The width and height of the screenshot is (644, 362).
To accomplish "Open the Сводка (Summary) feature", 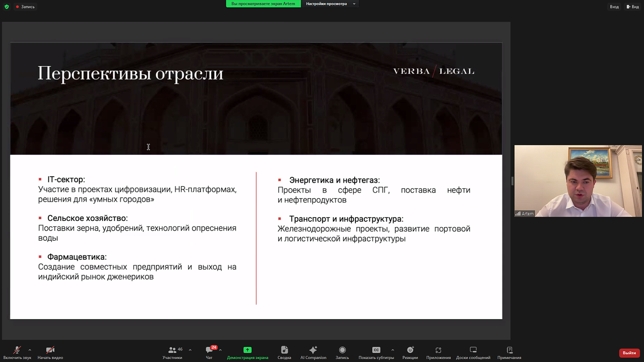I will pos(284,352).
